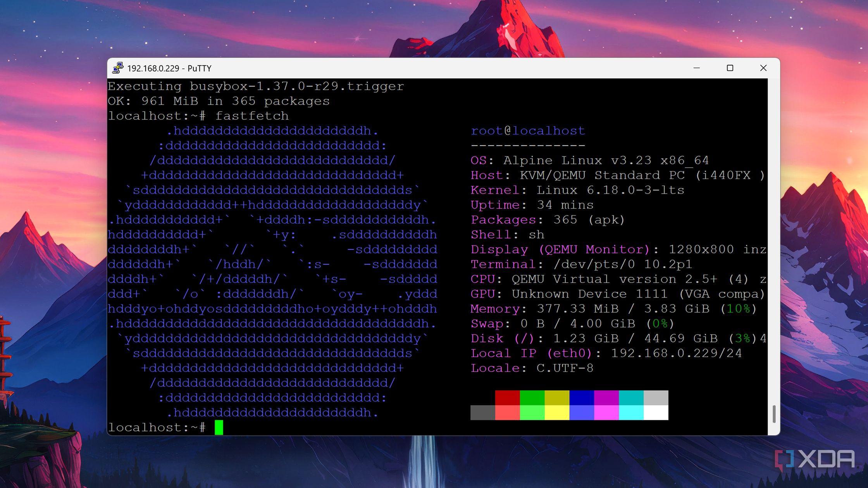Click the terminal scrollbar thumb
This screenshot has height=488, width=868.
pos(773,414)
